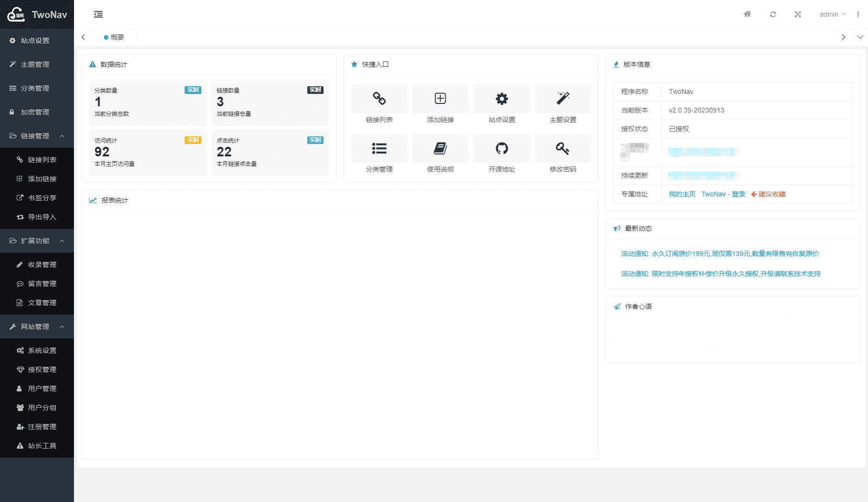Click the 最新动态 panel header
868x502 pixels.
click(x=733, y=228)
